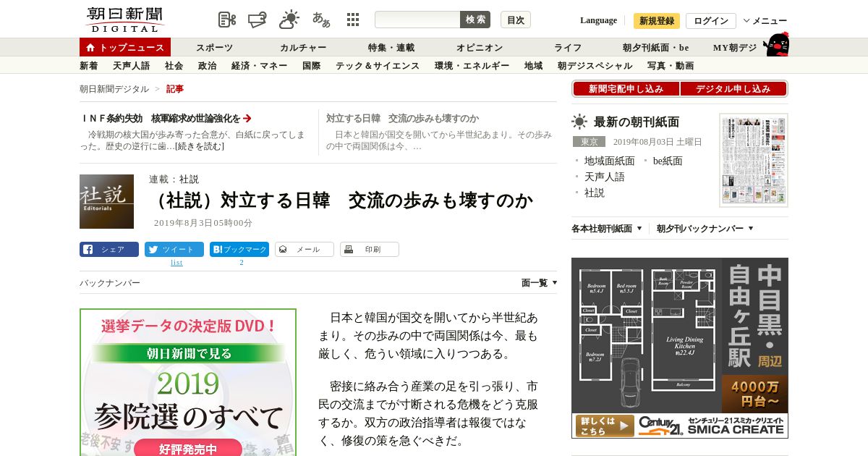Open 天声人語 link under morning edition
The height and width of the screenshot is (456, 868).
604,177
